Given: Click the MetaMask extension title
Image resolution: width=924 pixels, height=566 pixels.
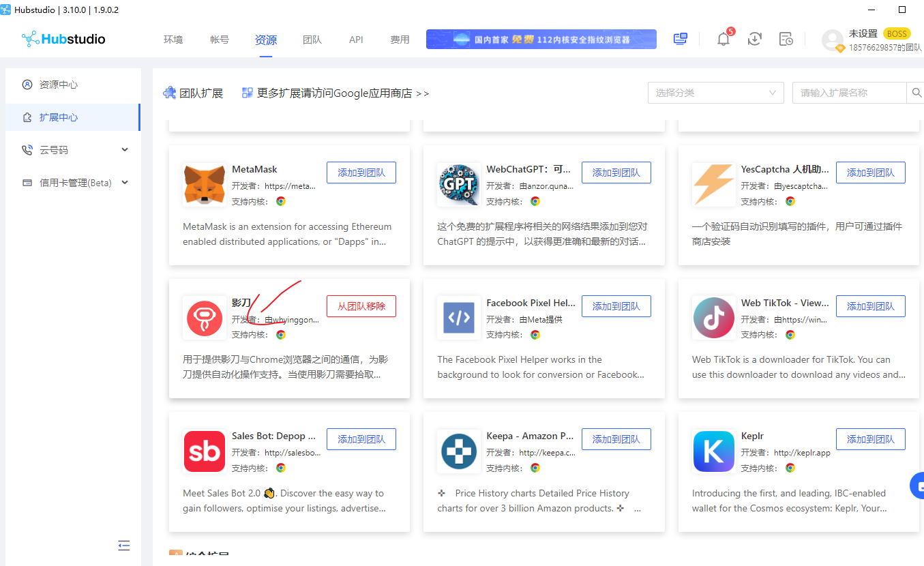Looking at the screenshot, I should tap(254, 169).
